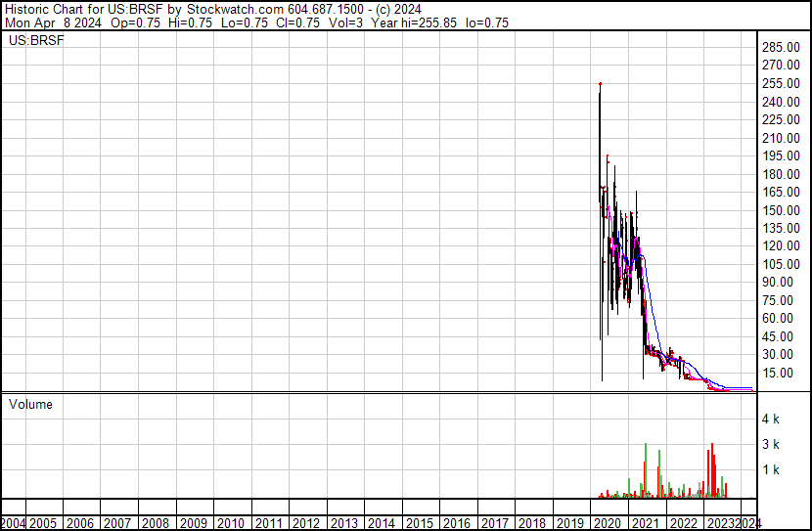Click the US:BRSF ticker label
Image resolution: width=812 pixels, height=531 pixels.
[36, 40]
